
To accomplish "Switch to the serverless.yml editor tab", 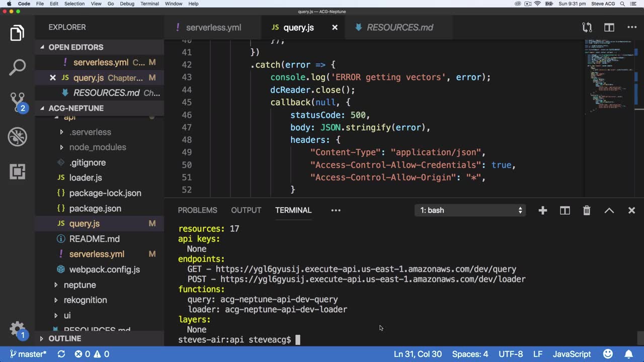I will pos(213,28).
